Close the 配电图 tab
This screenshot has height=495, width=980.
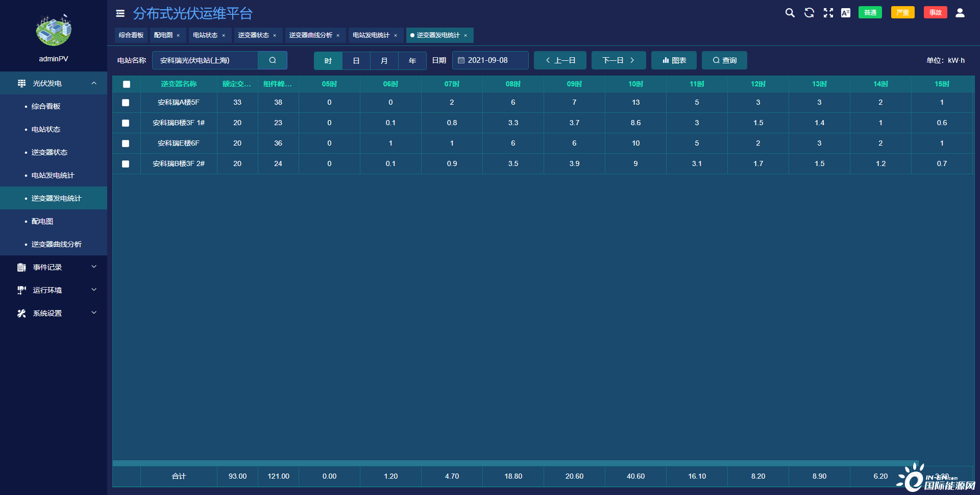click(x=178, y=36)
